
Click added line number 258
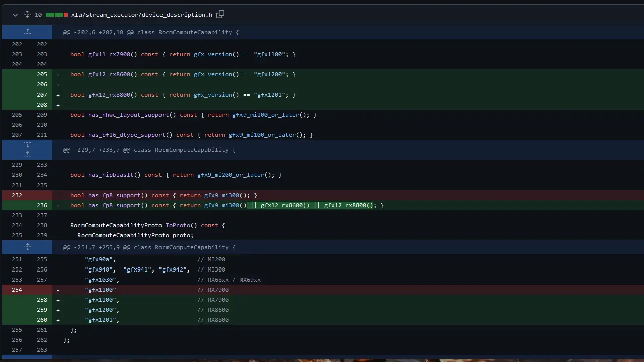point(42,300)
